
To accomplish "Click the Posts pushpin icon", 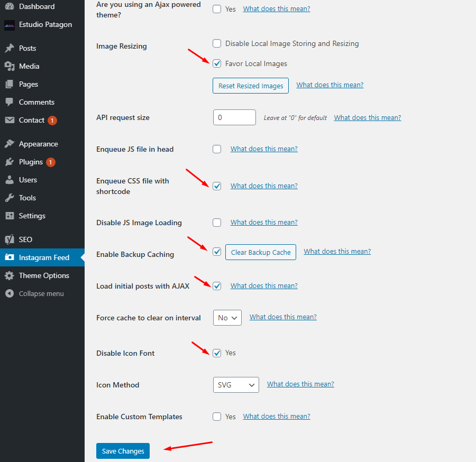I will click(x=10, y=48).
